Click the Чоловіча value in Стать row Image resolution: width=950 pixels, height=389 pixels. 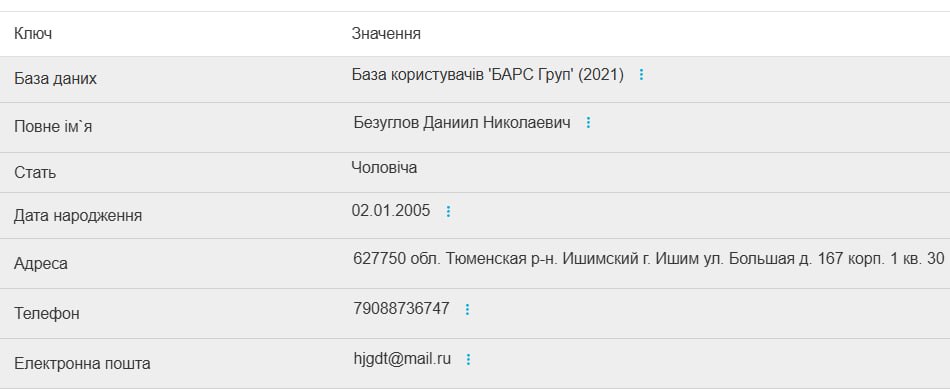click(384, 167)
